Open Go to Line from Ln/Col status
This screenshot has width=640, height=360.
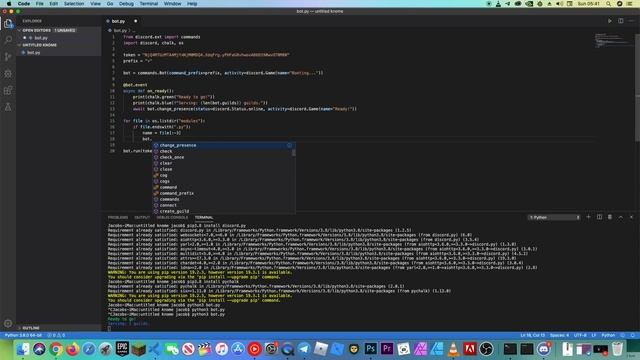(533, 335)
